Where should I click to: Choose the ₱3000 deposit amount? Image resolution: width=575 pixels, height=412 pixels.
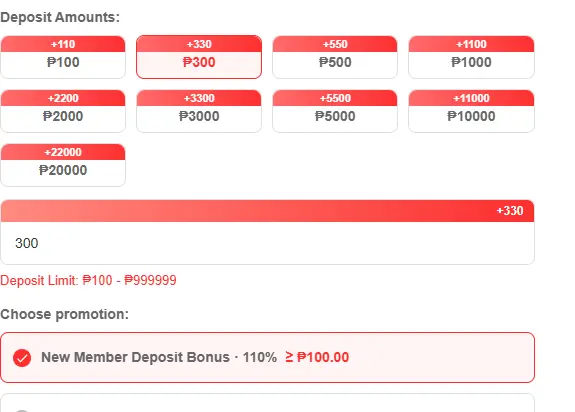(199, 111)
